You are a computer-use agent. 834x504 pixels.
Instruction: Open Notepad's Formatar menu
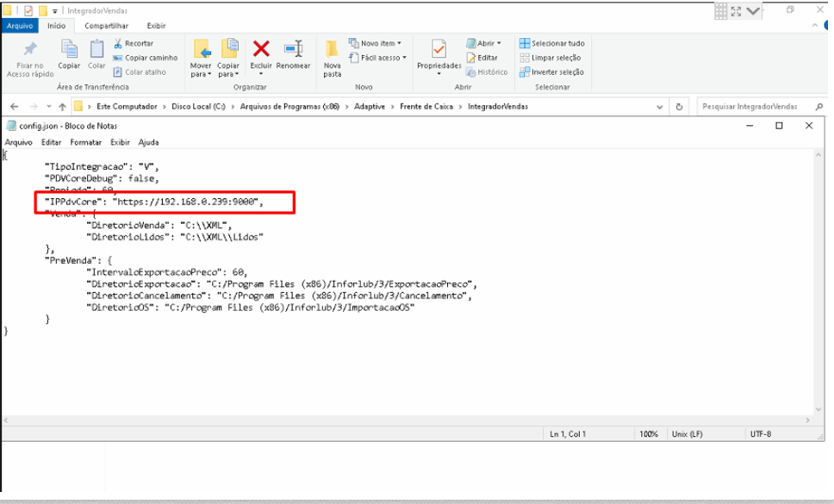tap(85, 142)
